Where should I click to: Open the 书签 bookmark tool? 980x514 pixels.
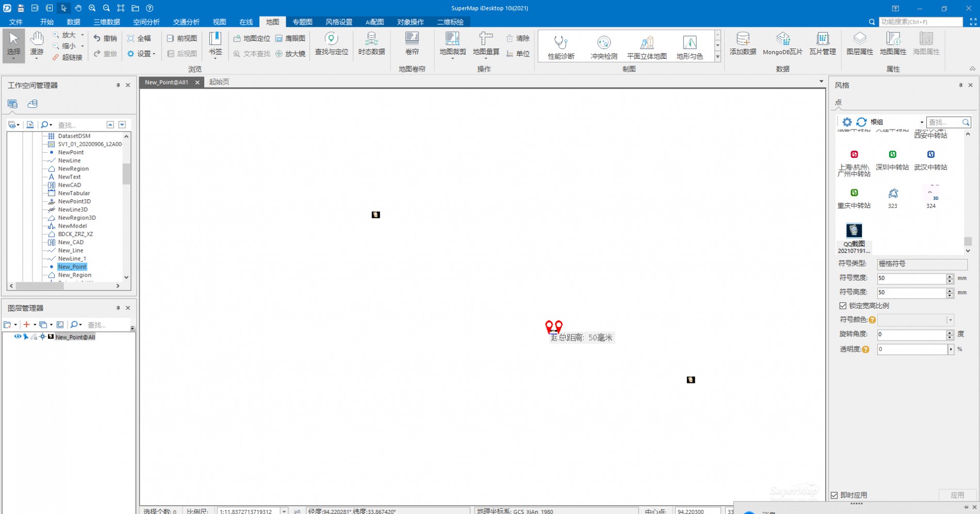tap(215, 44)
